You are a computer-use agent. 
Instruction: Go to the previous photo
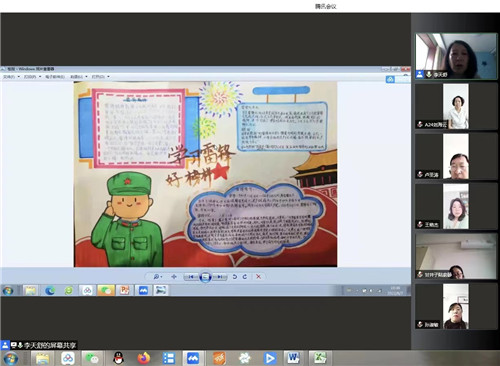click(191, 277)
